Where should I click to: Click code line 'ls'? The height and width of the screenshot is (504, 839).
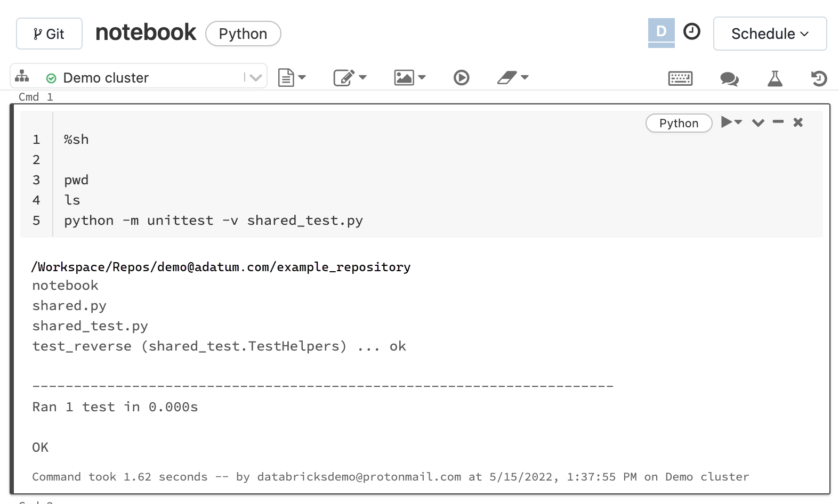72,200
